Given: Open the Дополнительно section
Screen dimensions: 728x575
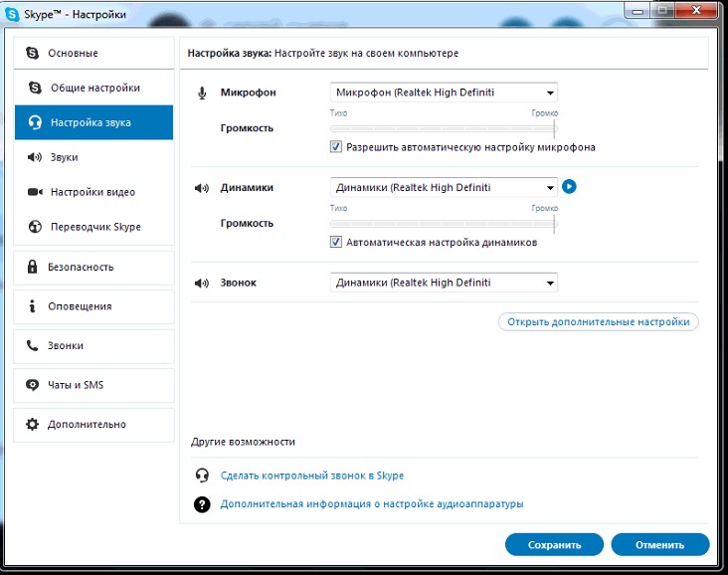Looking at the screenshot, I should (93, 425).
